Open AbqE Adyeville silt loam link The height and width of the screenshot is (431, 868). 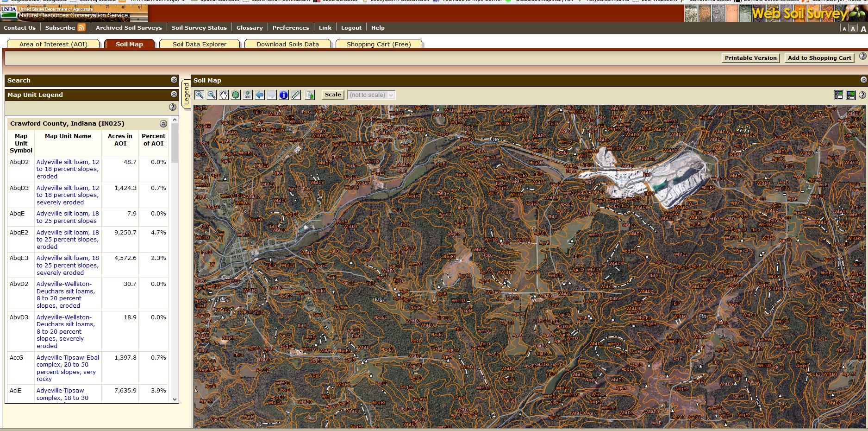(x=68, y=217)
